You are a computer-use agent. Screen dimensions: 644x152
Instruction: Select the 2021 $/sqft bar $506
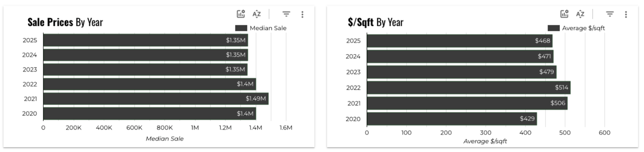pos(467,103)
